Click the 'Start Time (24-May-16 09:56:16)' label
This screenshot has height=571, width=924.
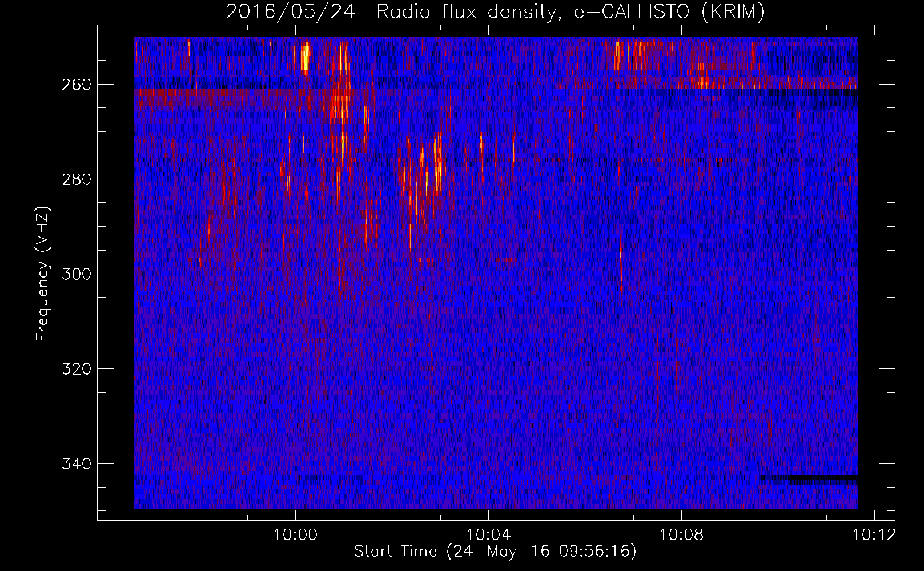click(x=495, y=552)
